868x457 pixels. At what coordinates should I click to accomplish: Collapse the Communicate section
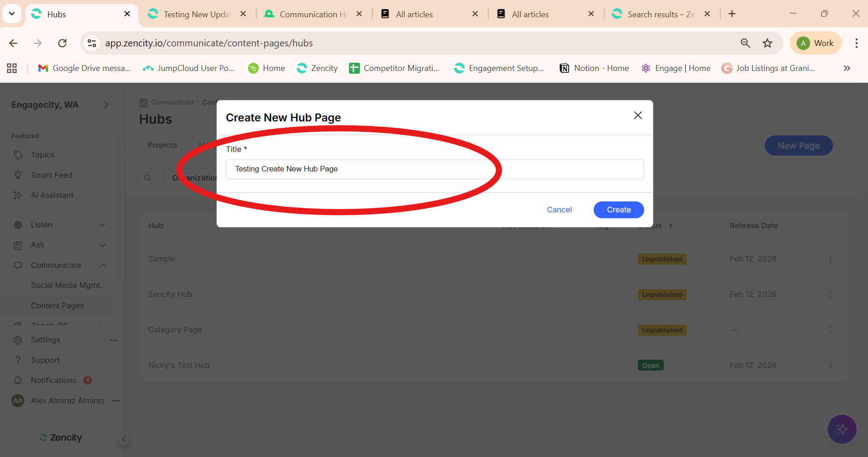103,265
